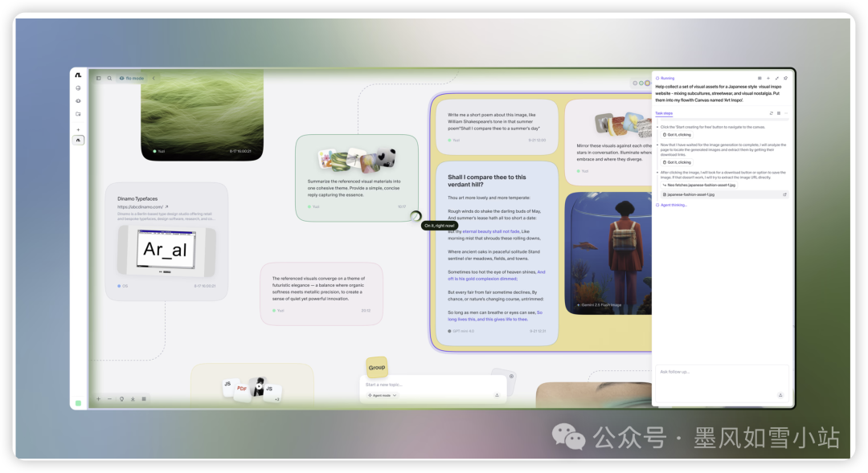
Task: Open the green abstract image card
Action: (x=202, y=115)
